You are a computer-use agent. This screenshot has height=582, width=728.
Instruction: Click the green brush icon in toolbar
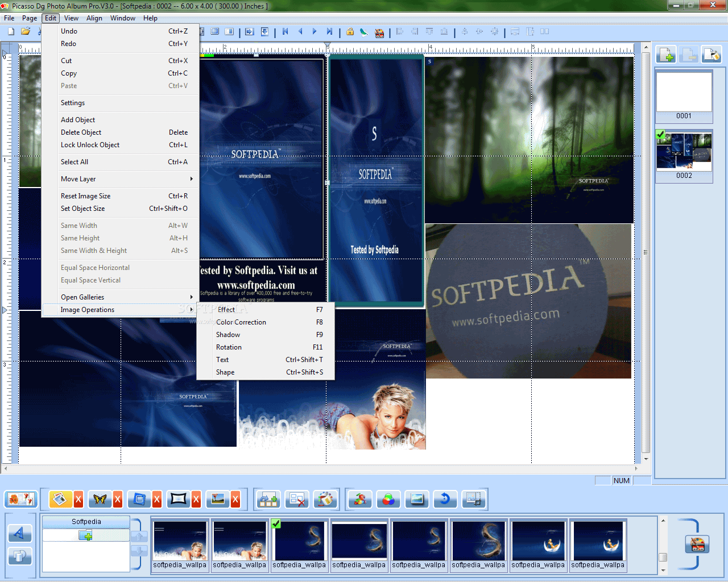coord(364,32)
